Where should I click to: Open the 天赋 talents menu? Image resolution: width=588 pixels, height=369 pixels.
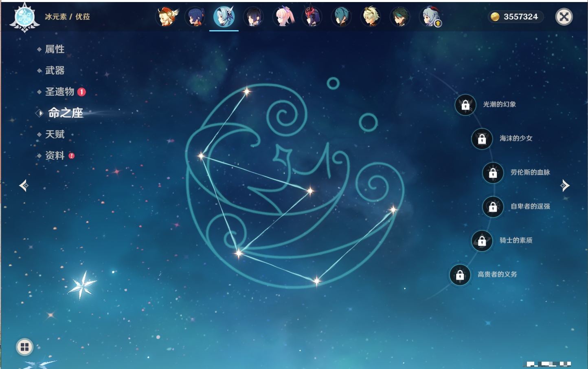point(55,134)
